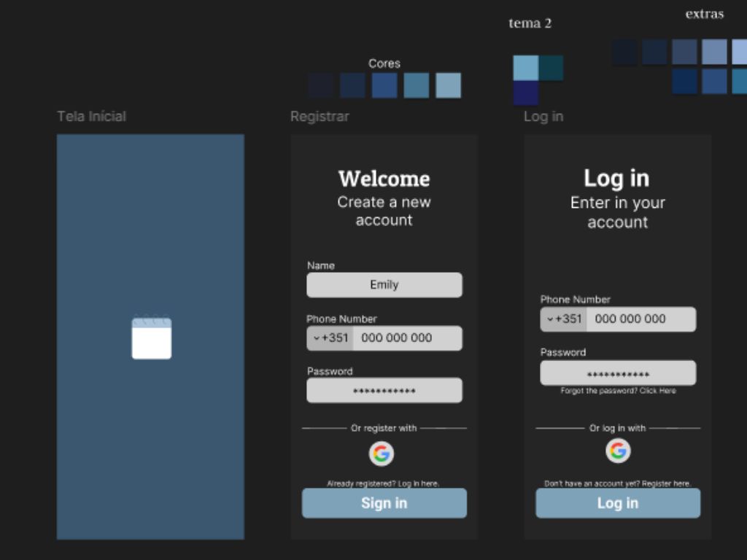Select the darkest swatch under Cores
Viewport: 747px width, 560px height.
321,85
